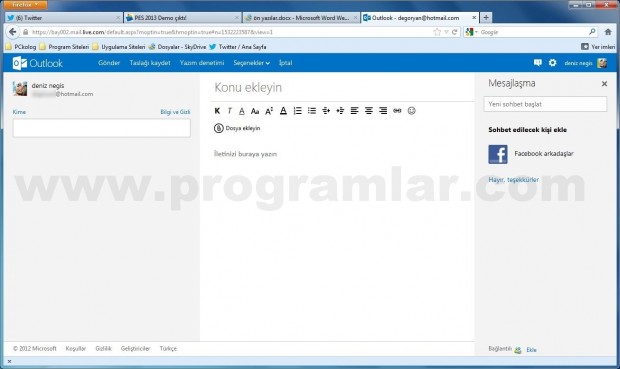The width and height of the screenshot is (620, 369).
Task: Open the Gizlilik footer link
Action: pyautogui.click(x=103, y=348)
